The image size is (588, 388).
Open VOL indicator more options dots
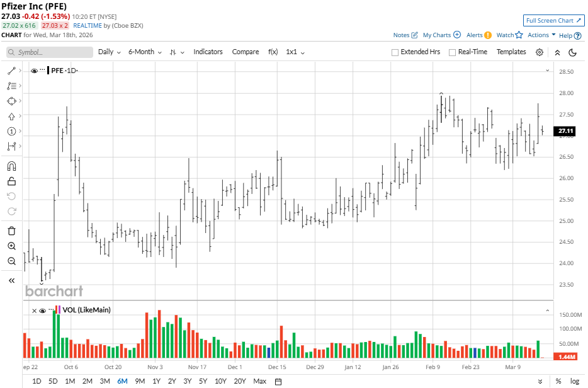51,309
